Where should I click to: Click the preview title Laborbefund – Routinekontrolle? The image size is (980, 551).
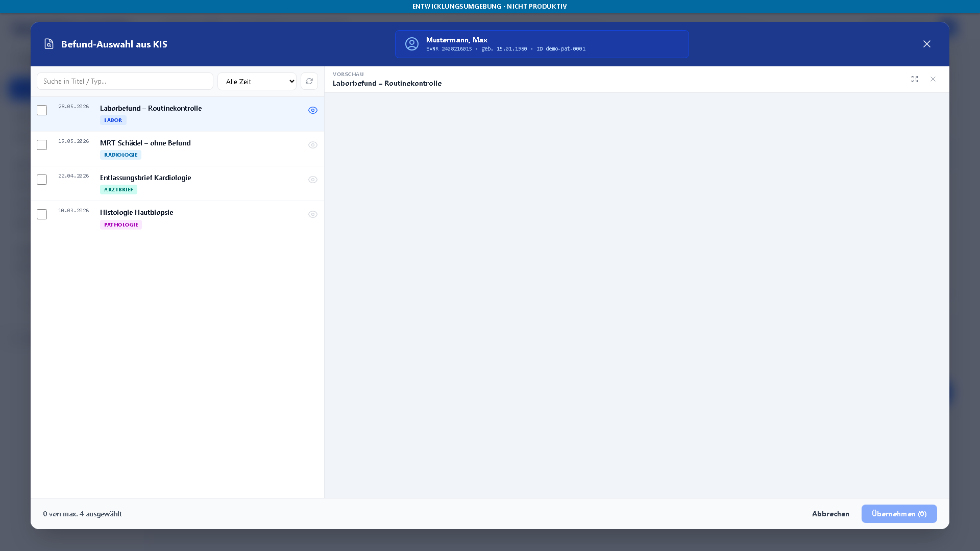point(387,83)
